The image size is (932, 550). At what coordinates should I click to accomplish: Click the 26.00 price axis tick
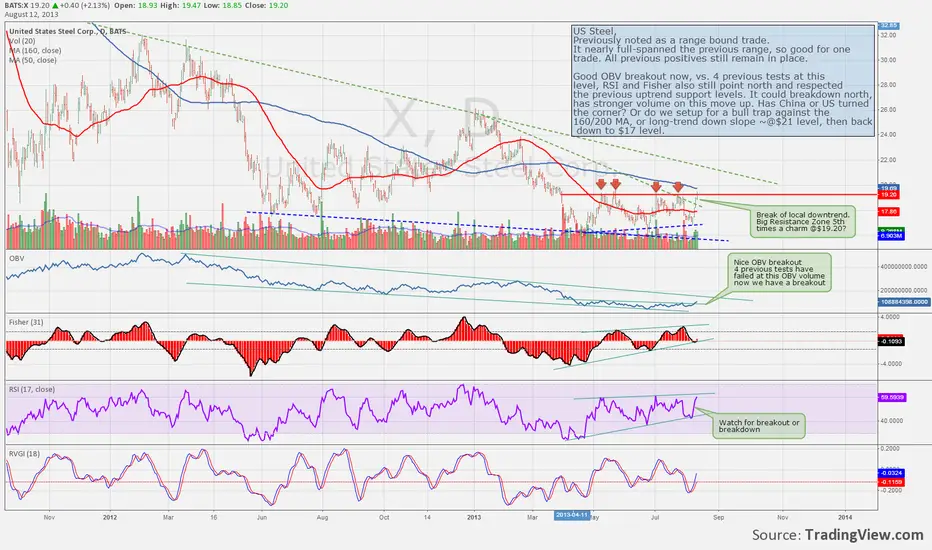[888, 110]
